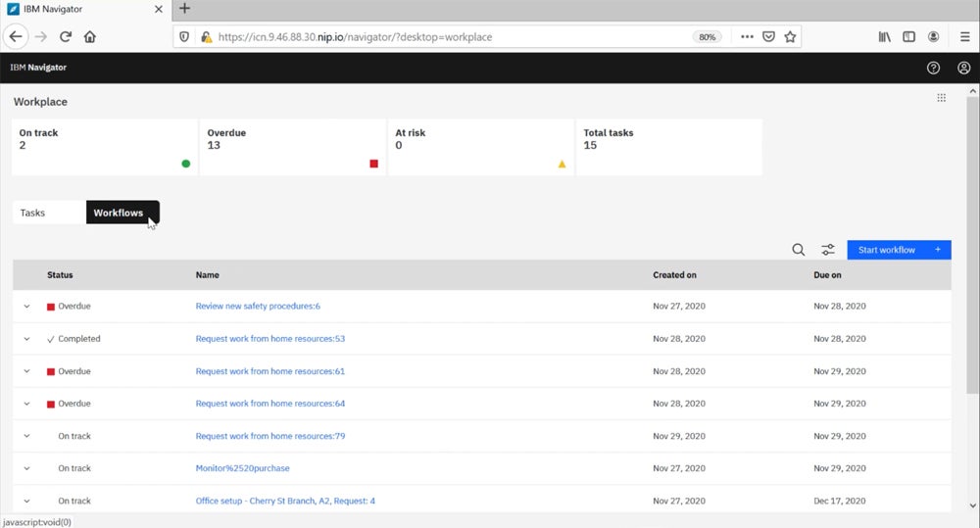Image resolution: width=980 pixels, height=528 pixels.
Task: Adjust the 80% zoom level indicator
Action: tap(707, 37)
